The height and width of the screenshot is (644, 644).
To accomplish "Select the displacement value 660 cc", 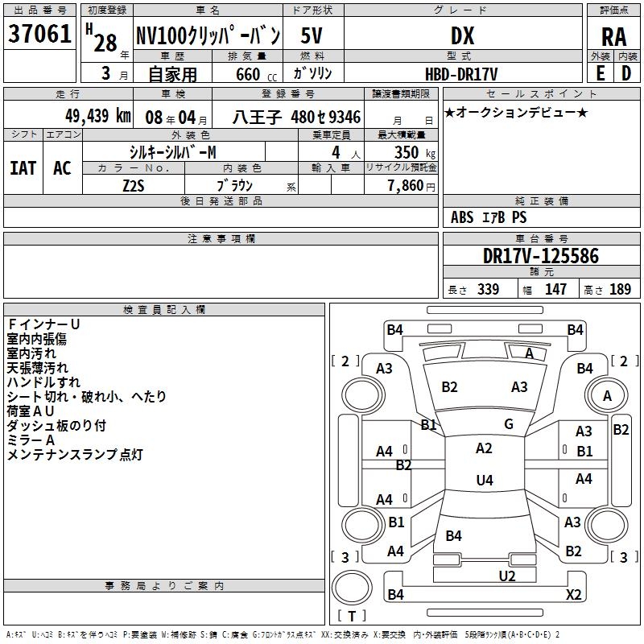I will [x=257, y=74].
